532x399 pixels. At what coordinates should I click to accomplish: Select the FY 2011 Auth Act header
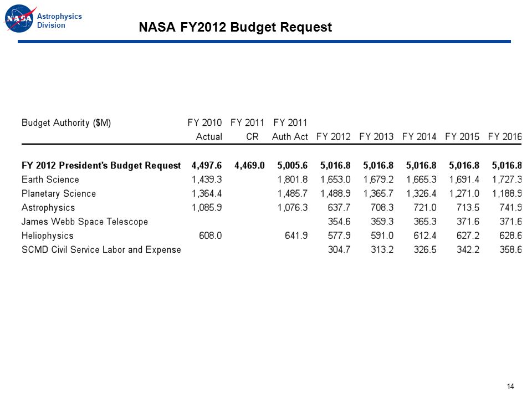[x=290, y=129]
